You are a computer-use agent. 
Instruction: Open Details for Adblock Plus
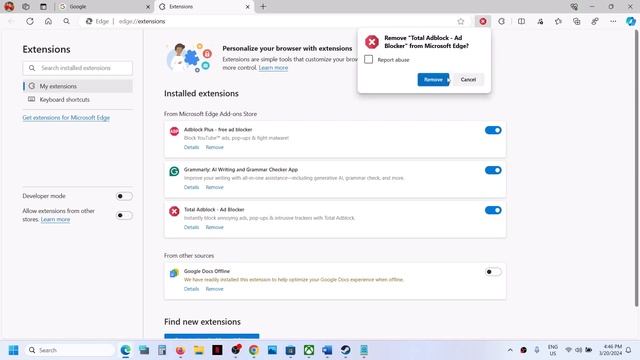pos(191,147)
